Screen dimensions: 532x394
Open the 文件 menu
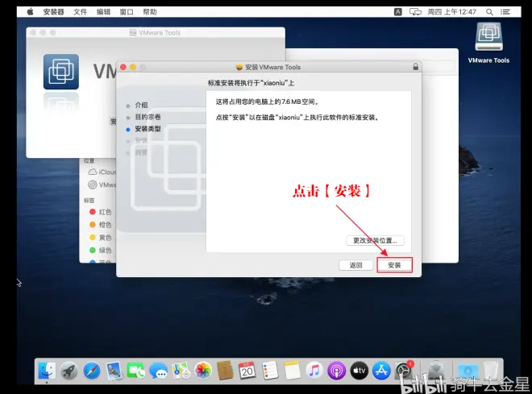coord(81,12)
